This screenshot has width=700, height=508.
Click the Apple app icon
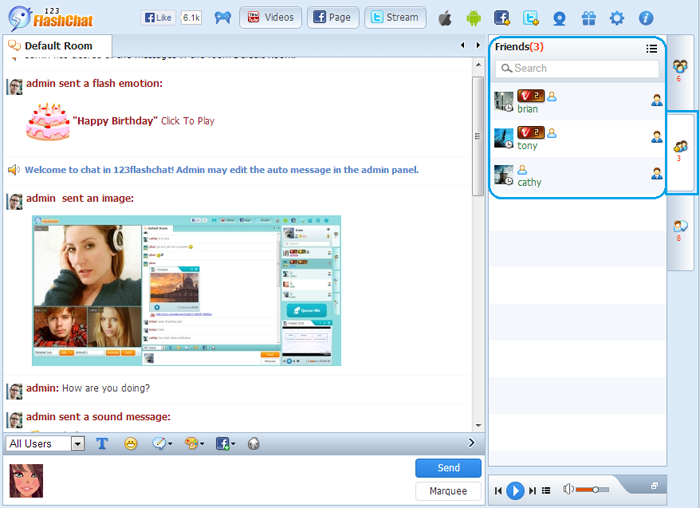(x=445, y=18)
